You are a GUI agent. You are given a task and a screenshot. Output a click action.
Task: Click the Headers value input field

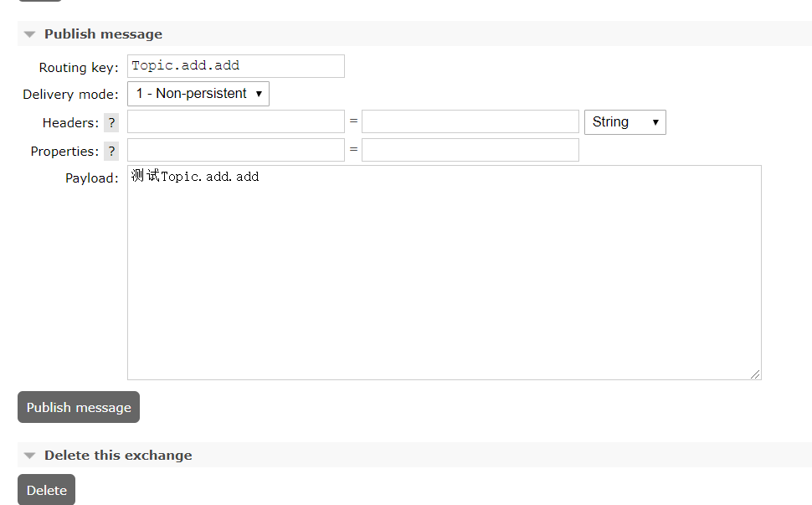470,122
